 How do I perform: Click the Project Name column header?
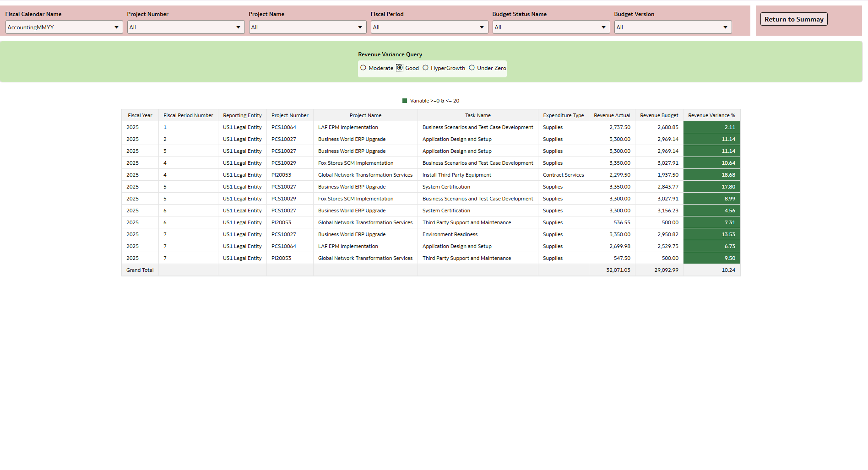tap(365, 115)
